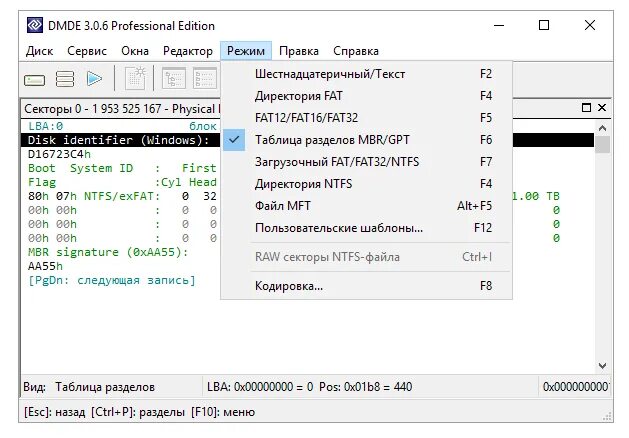Open the Редактор menu

coord(188,51)
